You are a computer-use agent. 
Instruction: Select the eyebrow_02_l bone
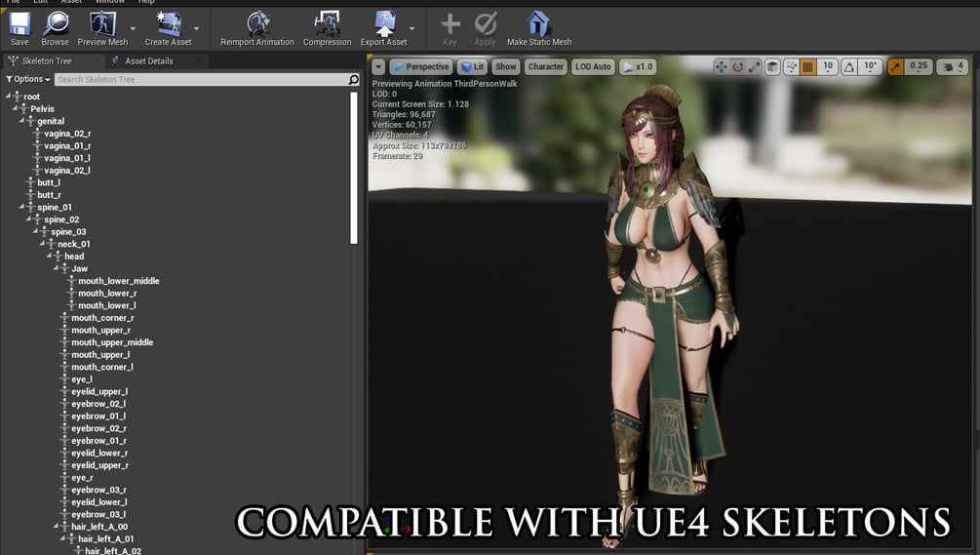(x=98, y=404)
